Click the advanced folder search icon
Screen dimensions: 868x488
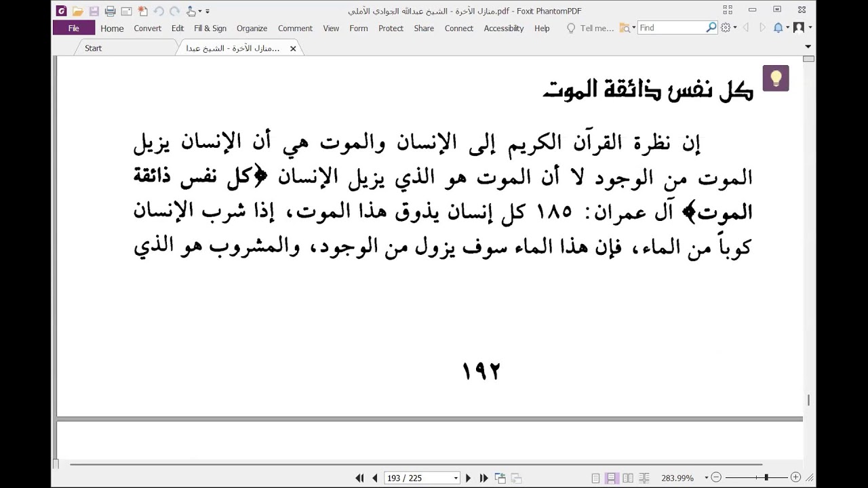coord(625,28)
